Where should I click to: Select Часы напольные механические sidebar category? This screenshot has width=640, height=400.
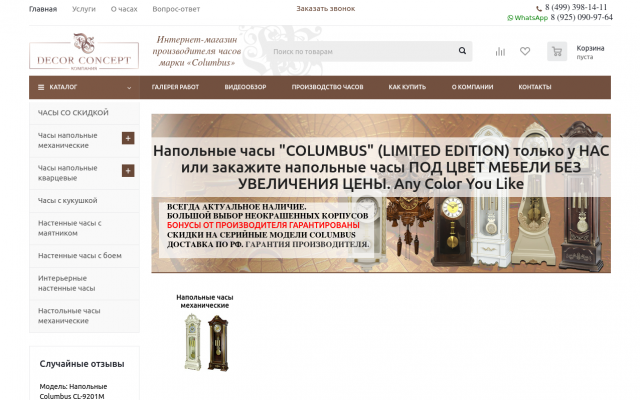click(x=68, y=140)
